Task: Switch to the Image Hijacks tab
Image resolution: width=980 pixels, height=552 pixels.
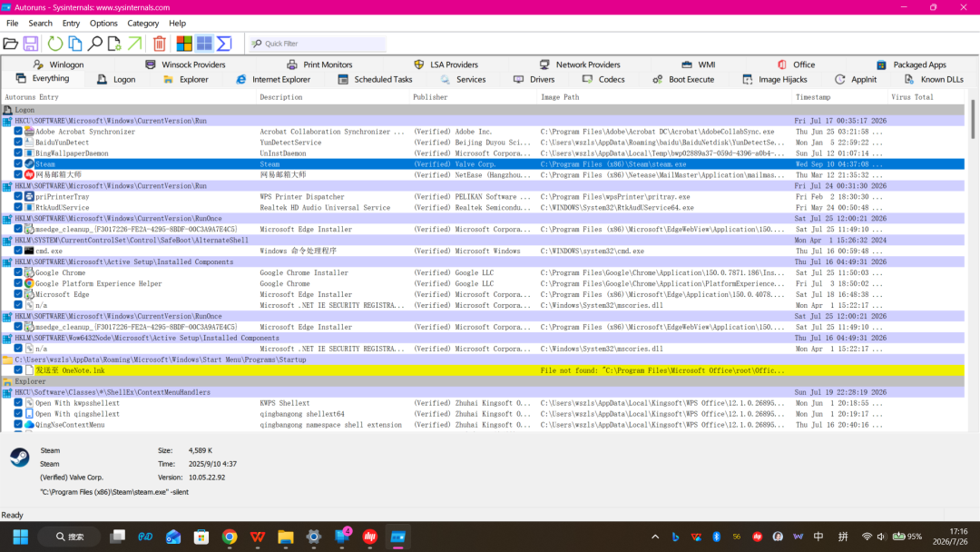Action: [x=775, y=79]
